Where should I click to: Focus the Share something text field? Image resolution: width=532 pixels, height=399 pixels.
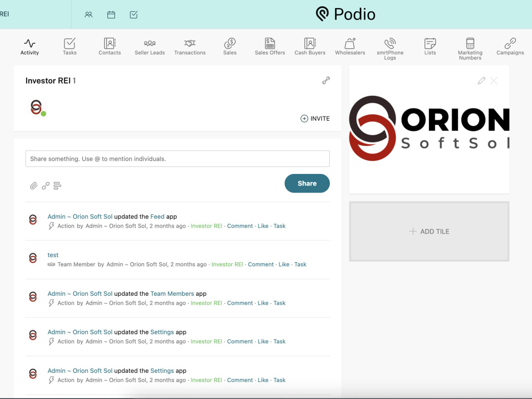tap(178, 159)
